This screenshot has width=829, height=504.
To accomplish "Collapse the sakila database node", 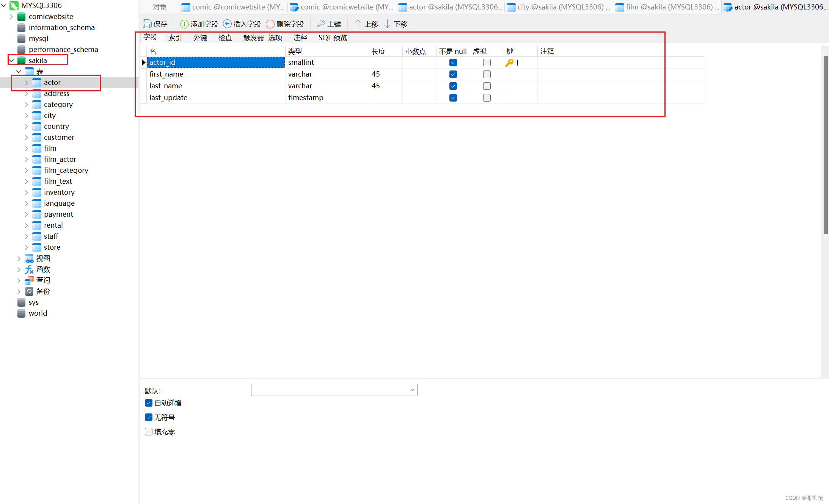I will 11,60.
